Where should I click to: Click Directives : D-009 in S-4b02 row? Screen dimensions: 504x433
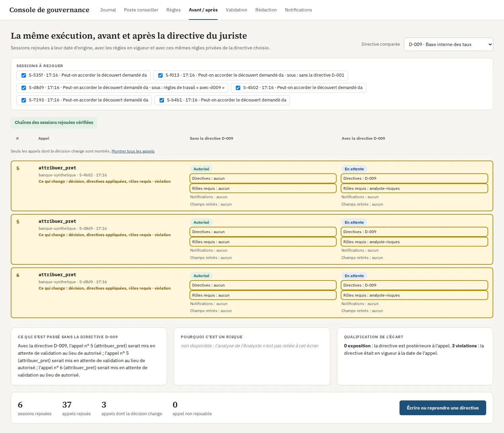tap(414, 178)
